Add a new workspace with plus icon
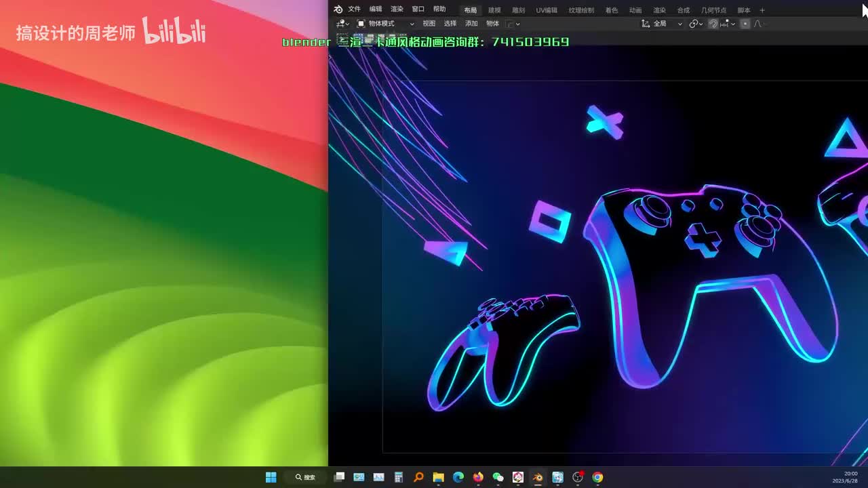This screenshot has width=868, height=488. [762, 10]
